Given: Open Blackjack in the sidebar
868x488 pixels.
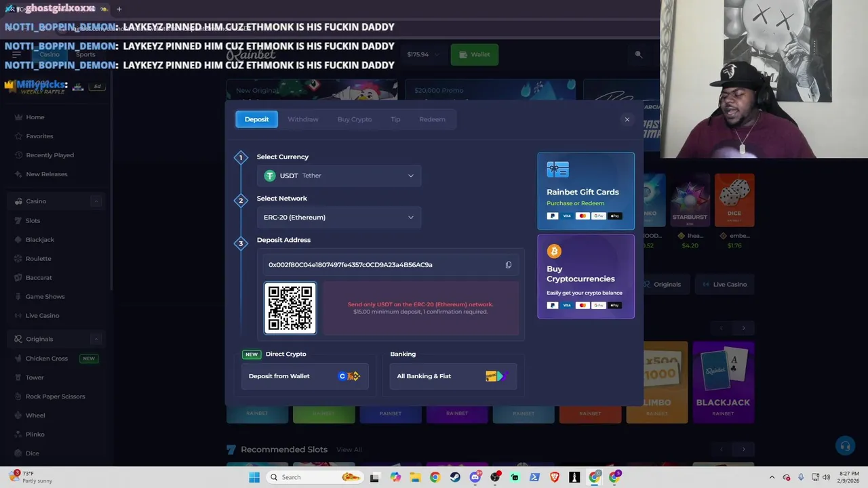Looking at the screenshot, I should [x=39, y=239].
